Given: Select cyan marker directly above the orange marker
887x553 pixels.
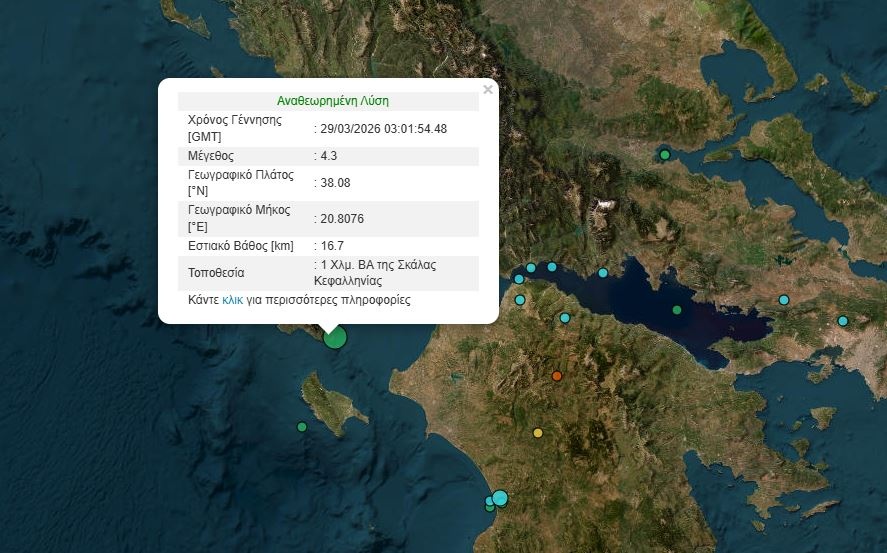Looking at the screenshot, I should [565, 318].
